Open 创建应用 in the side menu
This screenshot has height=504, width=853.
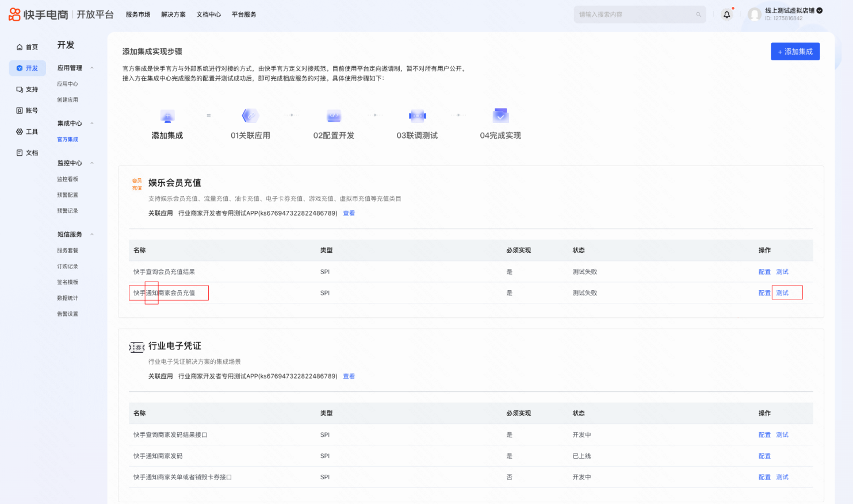click(67, 100)
